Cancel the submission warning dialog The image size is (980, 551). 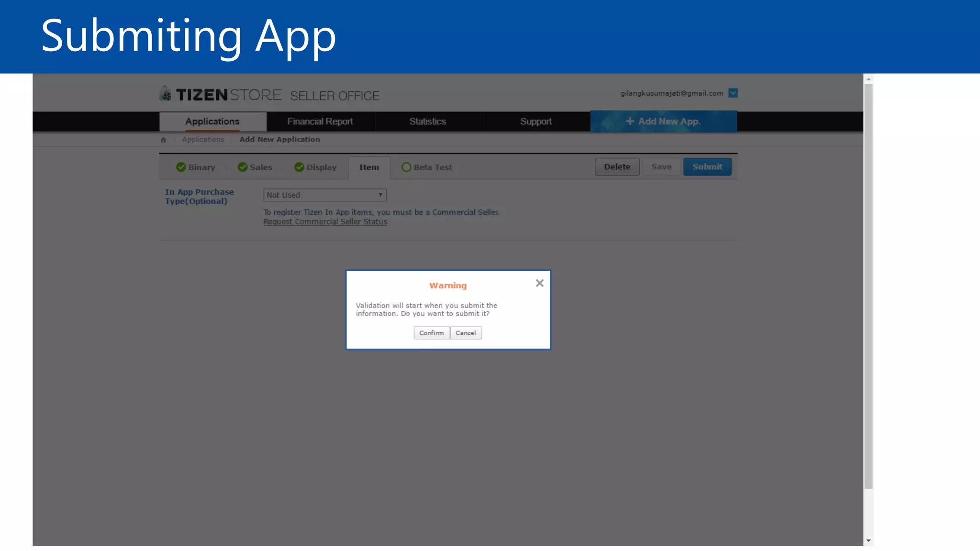466,333
